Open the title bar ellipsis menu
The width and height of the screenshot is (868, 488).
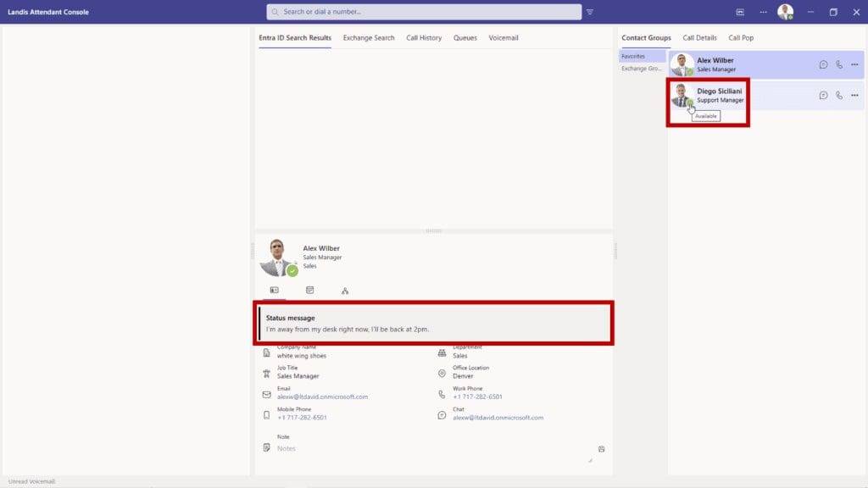764,12
